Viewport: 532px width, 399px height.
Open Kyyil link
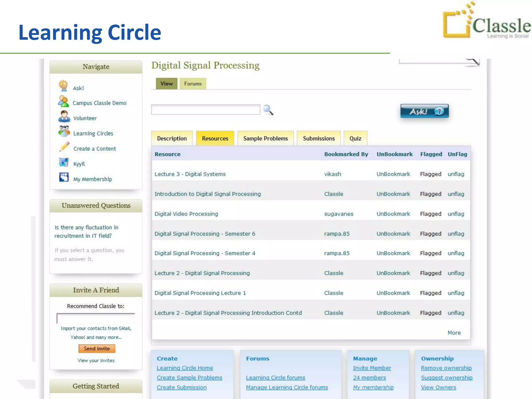79,164
